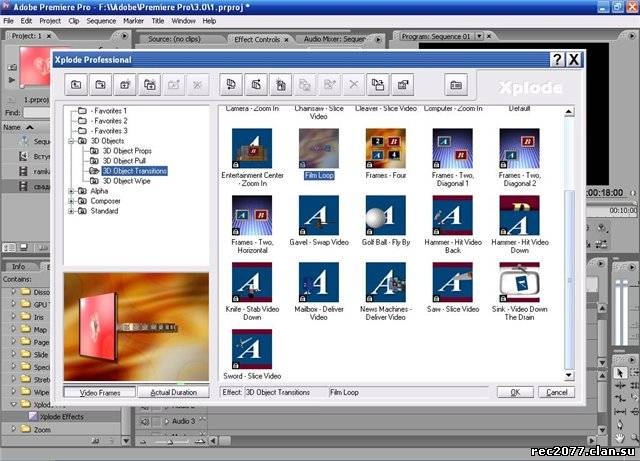The image size is (640, 461).
Task: Pick the Golf Ball - Fly By effect
Action: [386, 215]
